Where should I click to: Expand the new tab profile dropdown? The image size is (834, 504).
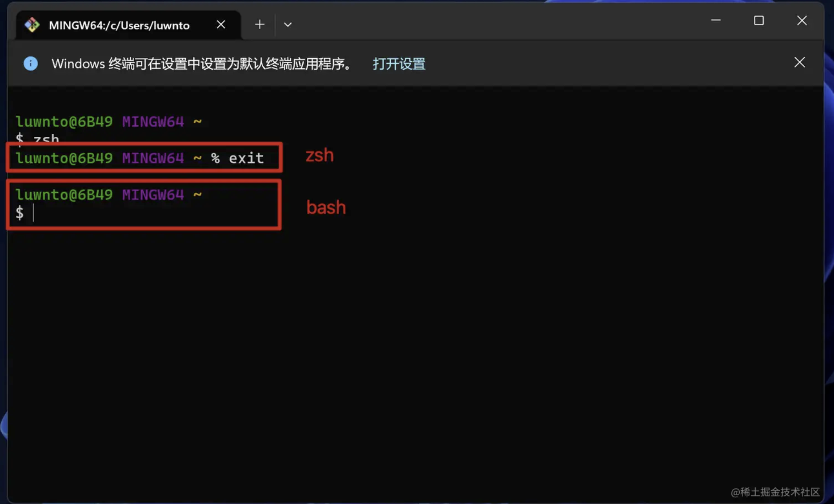[288, 24]
